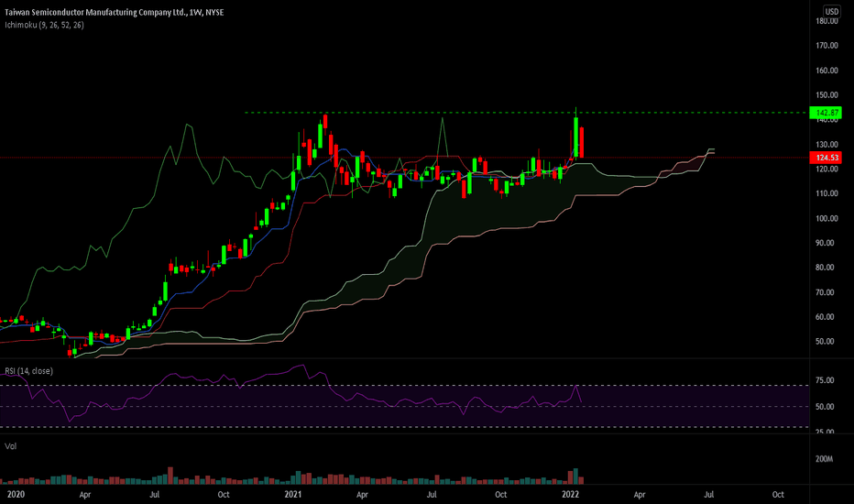The height and width of the screenshot is (504, 854).
Task: Click the 2021 label on time axis
Action: [293, 495]
